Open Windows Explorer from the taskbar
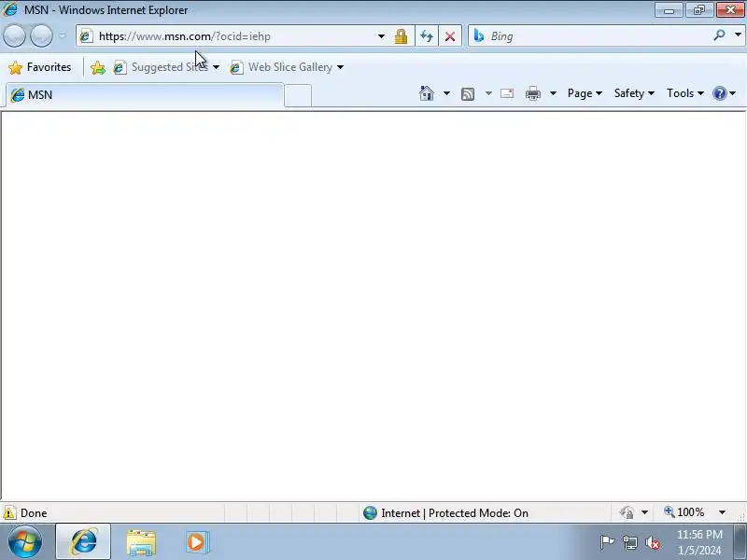 [x=141, y=542]
